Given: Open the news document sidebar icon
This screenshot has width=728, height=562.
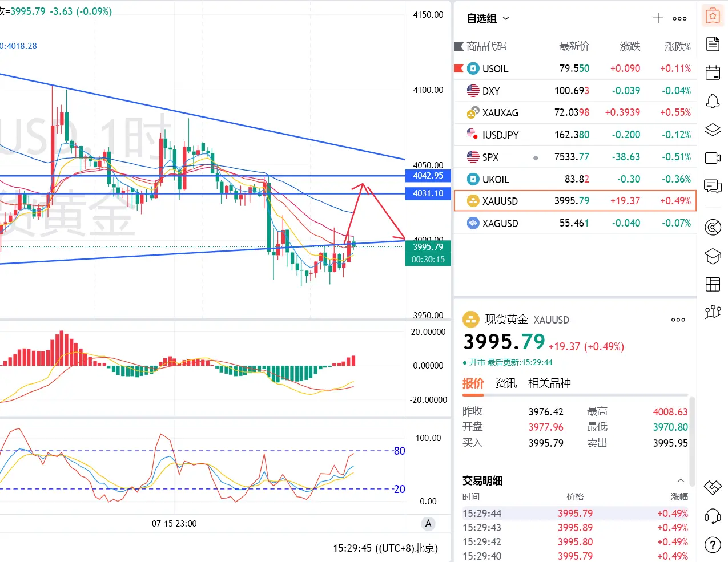Looking at the screenshot, I should pos(713,44).
